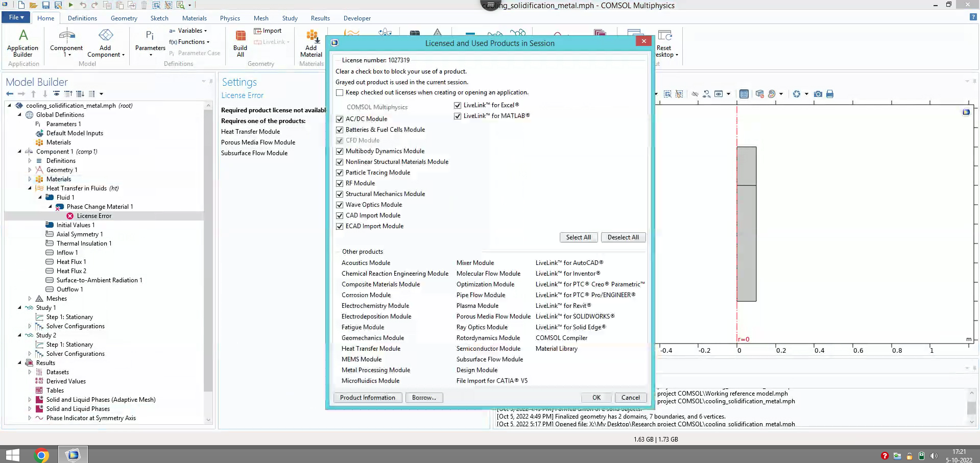Toggle the grid icon in graphics toolbar
980x463 pixels.
(x=744, y=94)
